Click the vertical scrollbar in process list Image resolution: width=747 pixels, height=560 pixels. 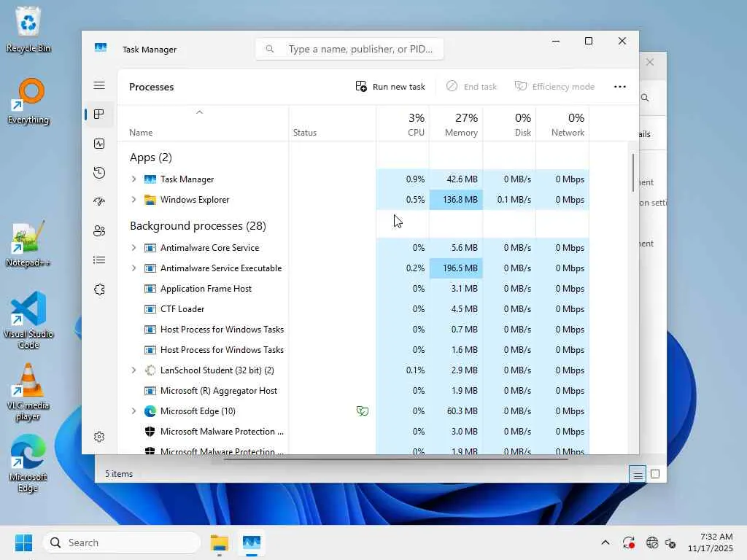(633, 172)
